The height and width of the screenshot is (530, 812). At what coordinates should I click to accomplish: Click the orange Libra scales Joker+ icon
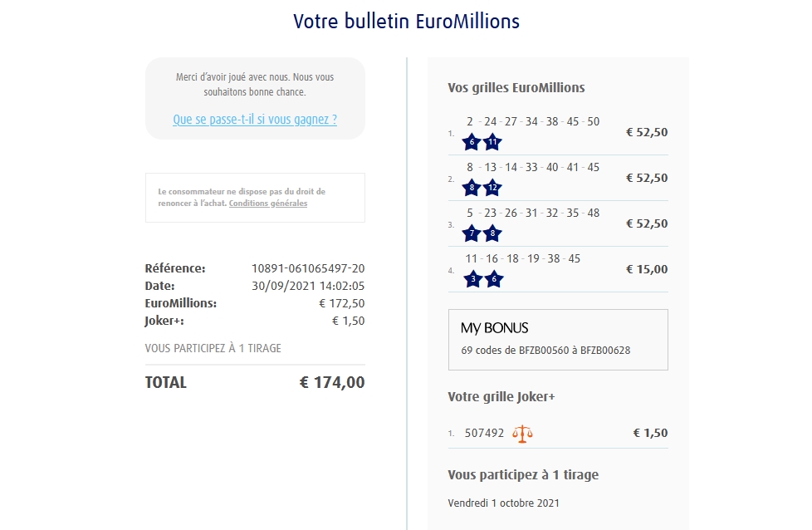(x=522, y=433)
